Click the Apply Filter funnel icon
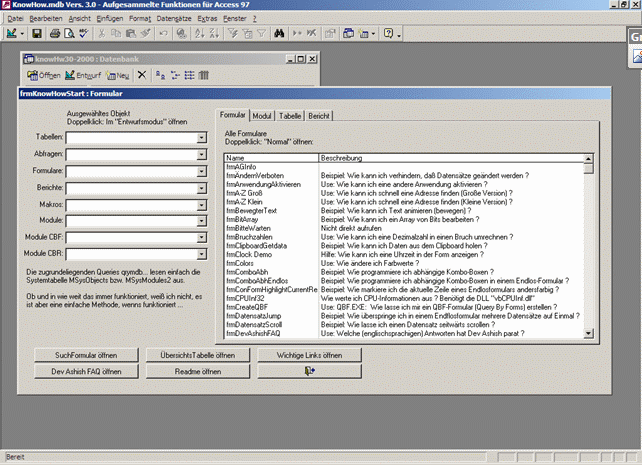This screenshot has width=642, height=465. (x=262, y=34)
